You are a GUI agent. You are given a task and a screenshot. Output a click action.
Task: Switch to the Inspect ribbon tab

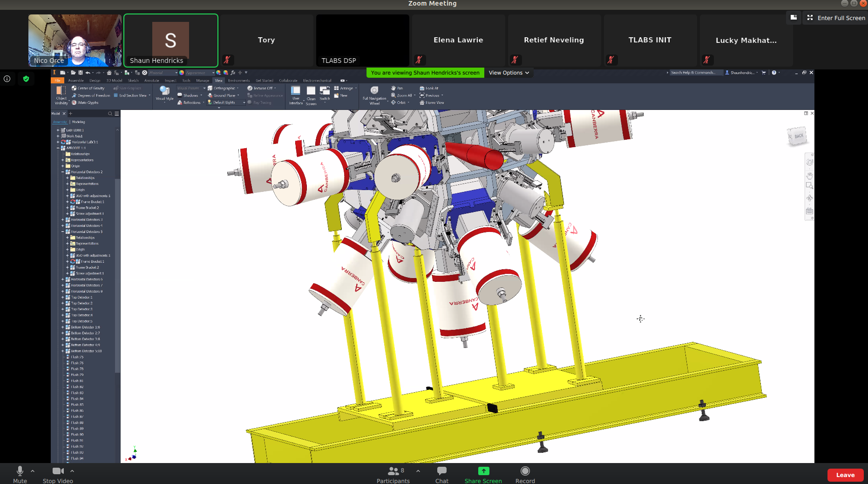[170, 81]
